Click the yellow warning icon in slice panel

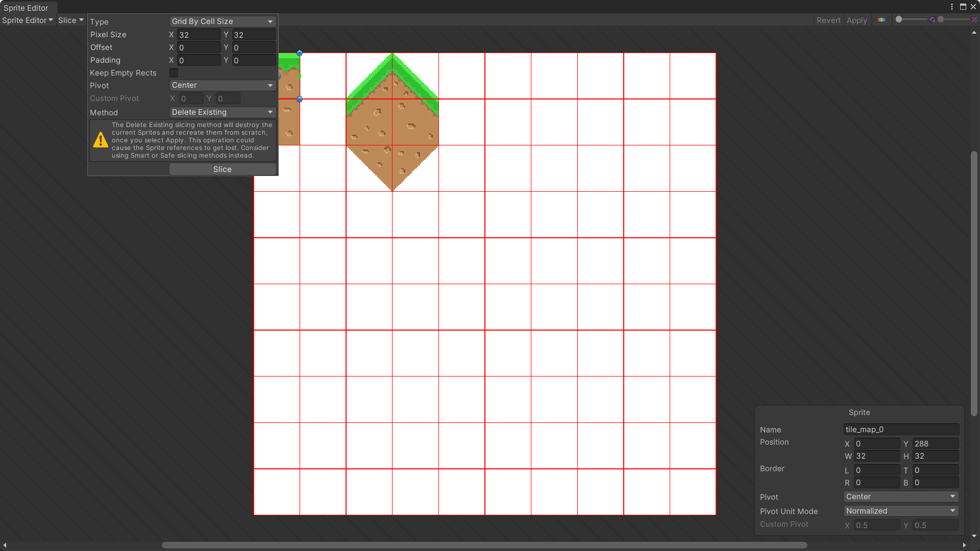(101, 140)
